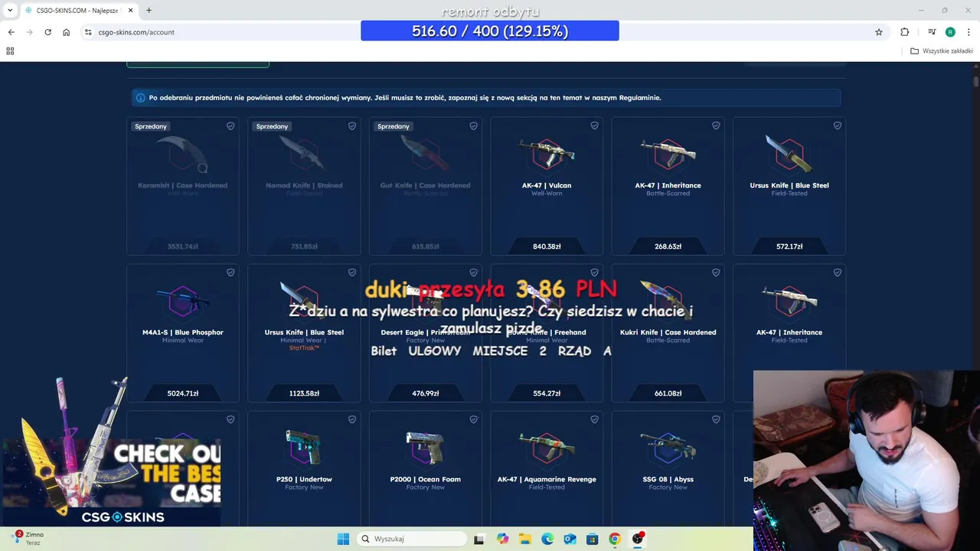Click the 661.08zł price tag

click(x=668, y=393)
